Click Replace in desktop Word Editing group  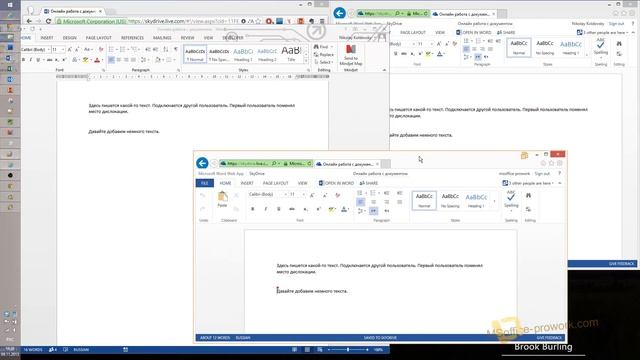point(324,55)
